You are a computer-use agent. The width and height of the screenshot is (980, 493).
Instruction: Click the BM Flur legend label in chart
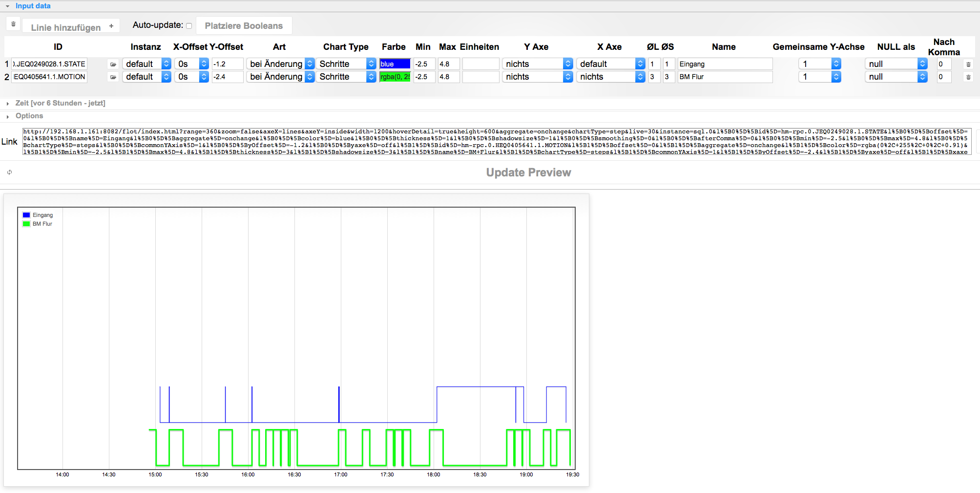[42, 224]
